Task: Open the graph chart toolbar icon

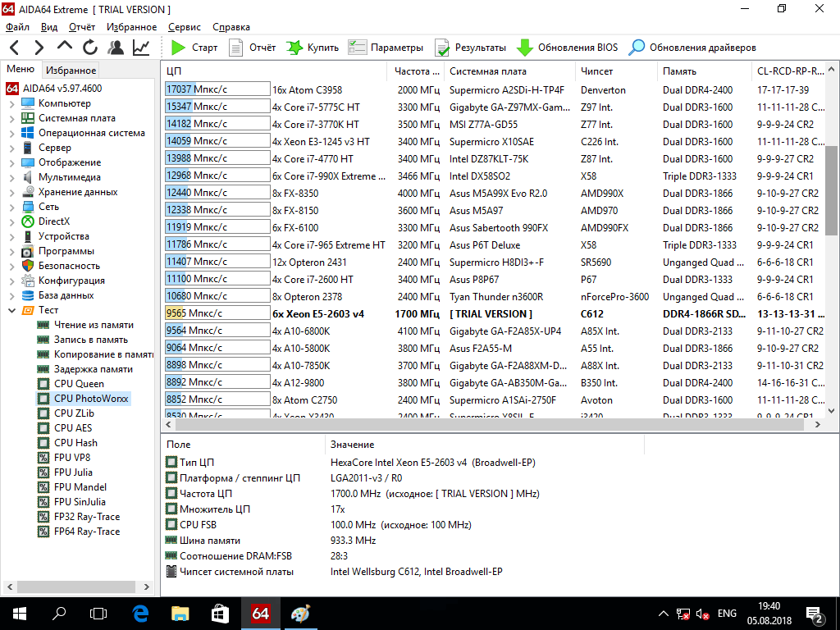Action: point(141,48)
